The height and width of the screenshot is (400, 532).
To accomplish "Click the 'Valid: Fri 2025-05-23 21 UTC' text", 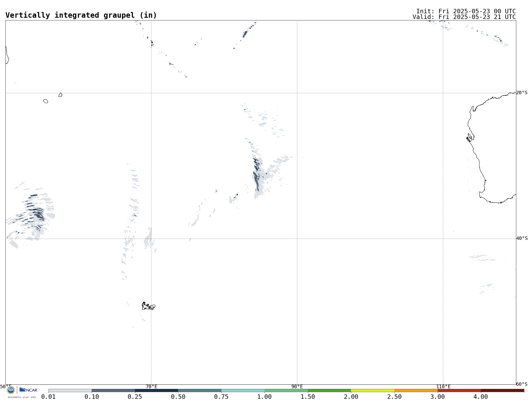I will click(x=464, y=17).
